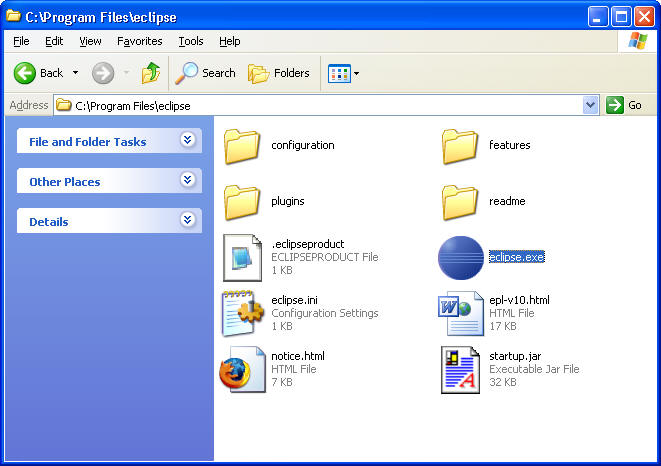Select the notice.html Firefox icon

tap(242, 369)
